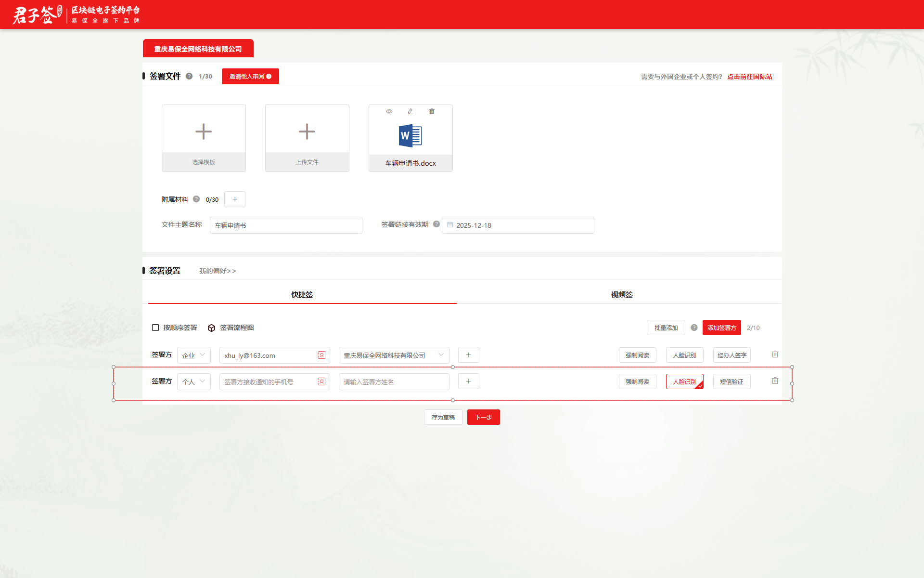Enable the 按顺序签署 checkbox

click(x=155, y=328)
